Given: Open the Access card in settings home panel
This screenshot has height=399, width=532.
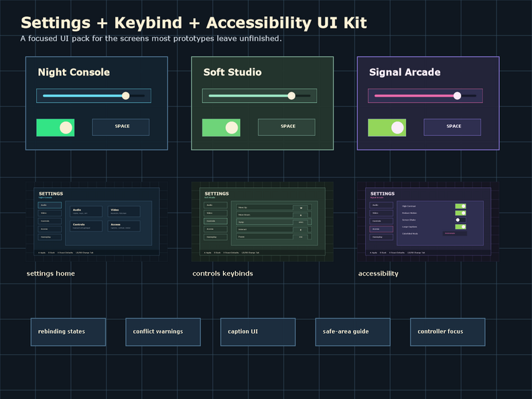Looking at the screenshot, I should 124,226.
